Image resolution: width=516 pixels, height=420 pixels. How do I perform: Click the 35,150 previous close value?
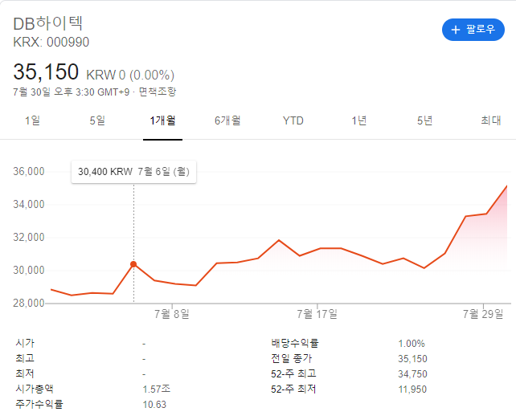[412, 359]
